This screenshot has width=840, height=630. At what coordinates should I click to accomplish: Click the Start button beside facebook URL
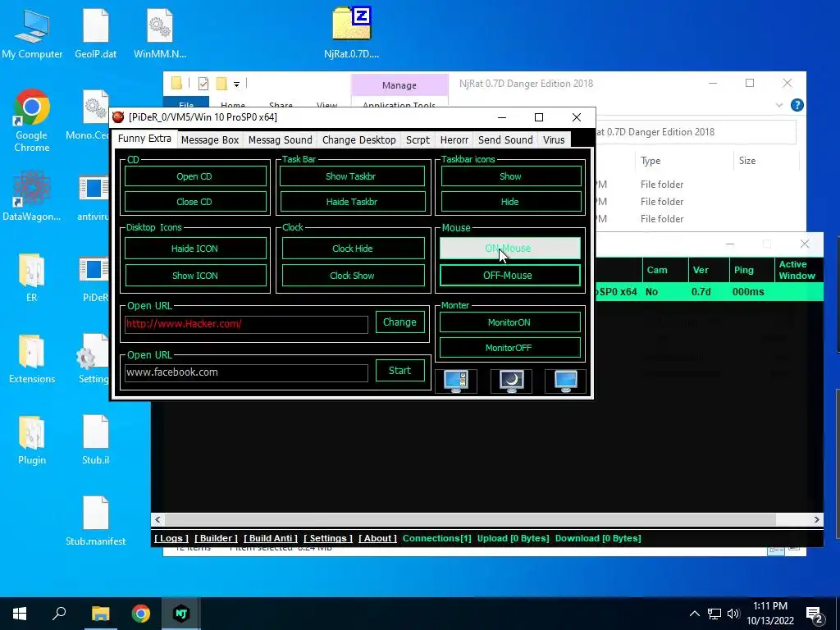pos(399,371)
